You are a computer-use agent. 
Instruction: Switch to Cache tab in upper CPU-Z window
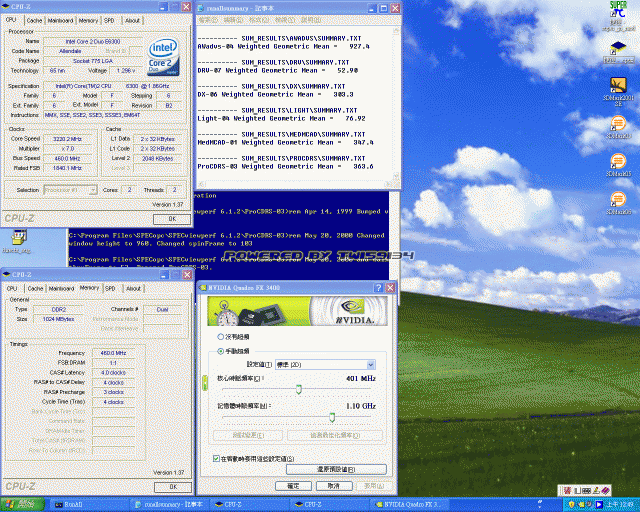coord(34,20)
